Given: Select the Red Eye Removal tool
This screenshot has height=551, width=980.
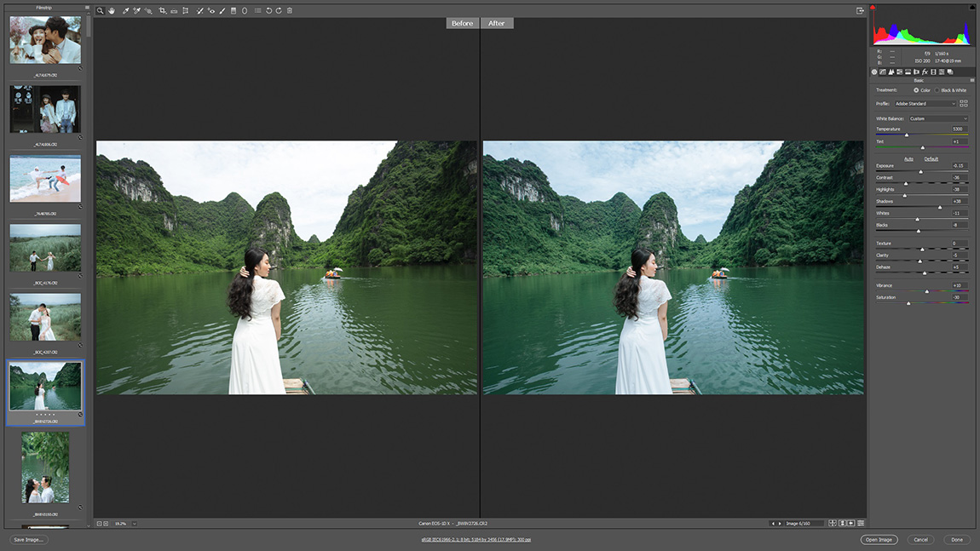Looking at the screenshot, I should pos(211,10).
